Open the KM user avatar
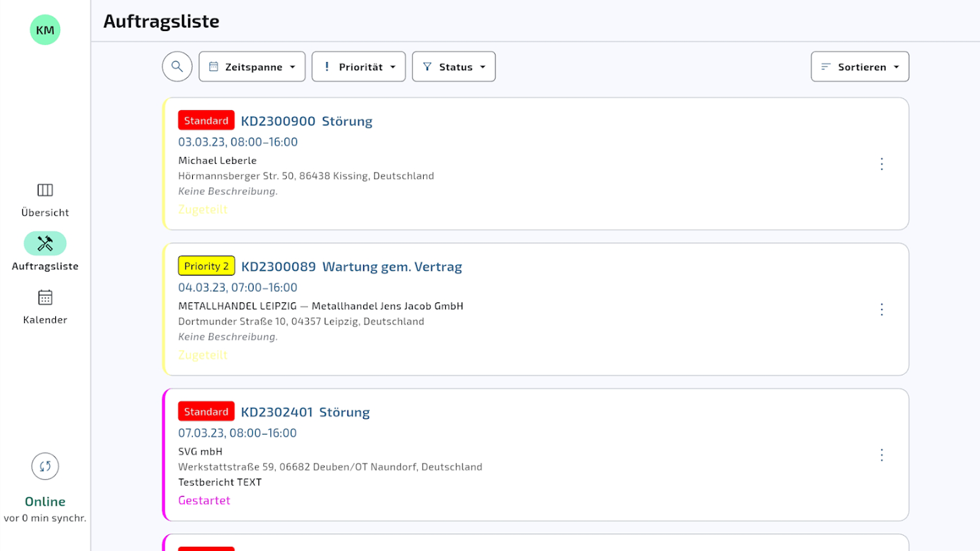The width and height of the screenshot is (980, 551). click(x=45, y=30)
